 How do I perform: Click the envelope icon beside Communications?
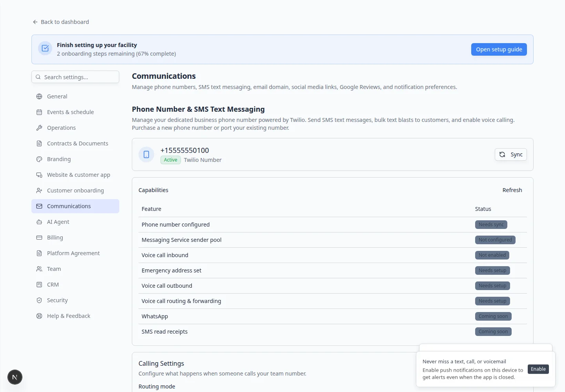tap(39, 206)
